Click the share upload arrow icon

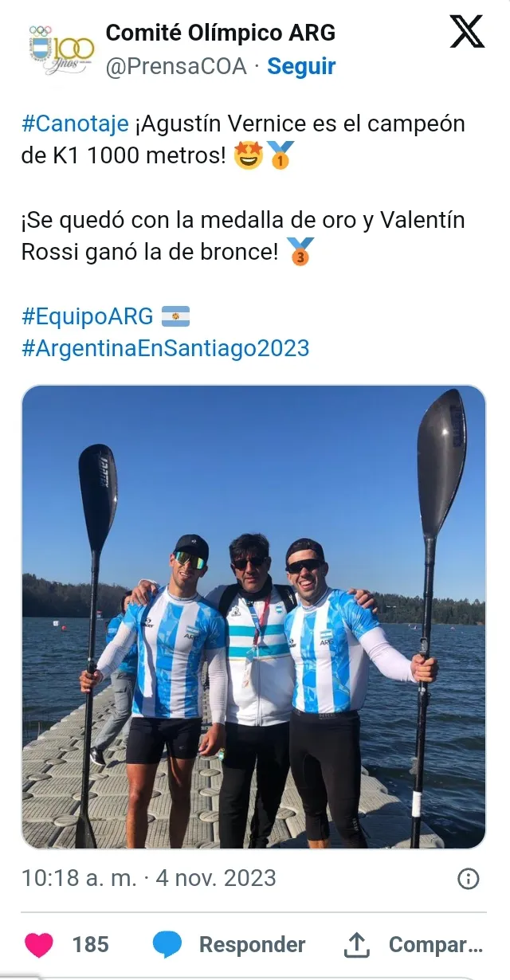pyautogui.click(x=355, y=945)
